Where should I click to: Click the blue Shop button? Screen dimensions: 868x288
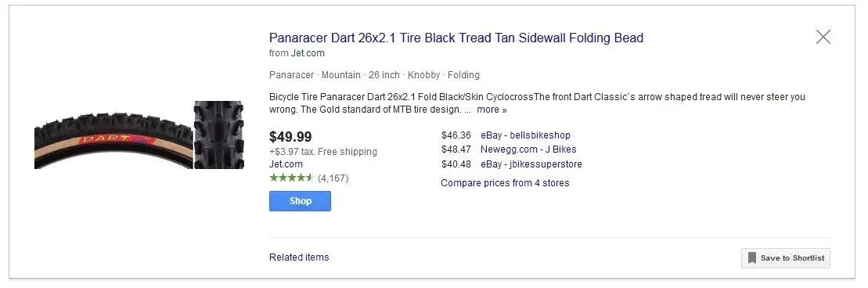click(x=300, y=201)
